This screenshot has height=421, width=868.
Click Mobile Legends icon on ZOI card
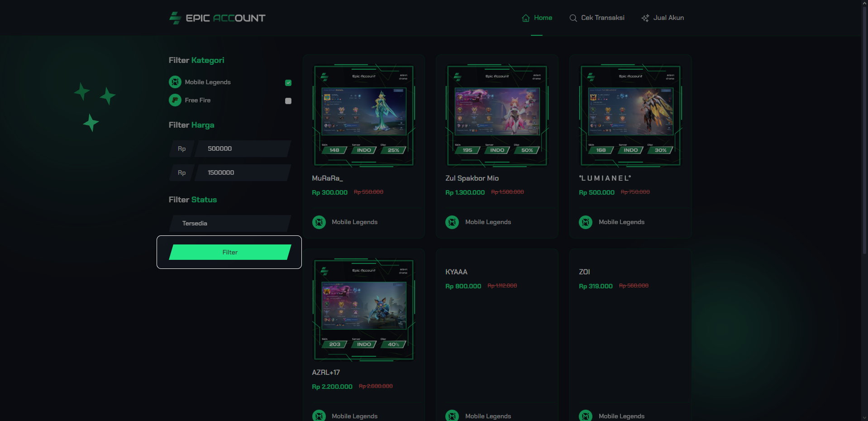(x=586, y=416)
